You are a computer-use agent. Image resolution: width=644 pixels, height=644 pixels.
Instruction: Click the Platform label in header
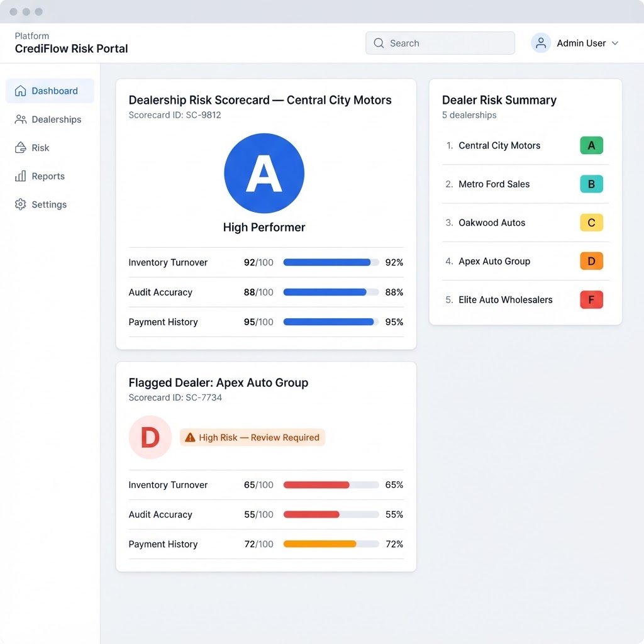(x=31, y=36)
